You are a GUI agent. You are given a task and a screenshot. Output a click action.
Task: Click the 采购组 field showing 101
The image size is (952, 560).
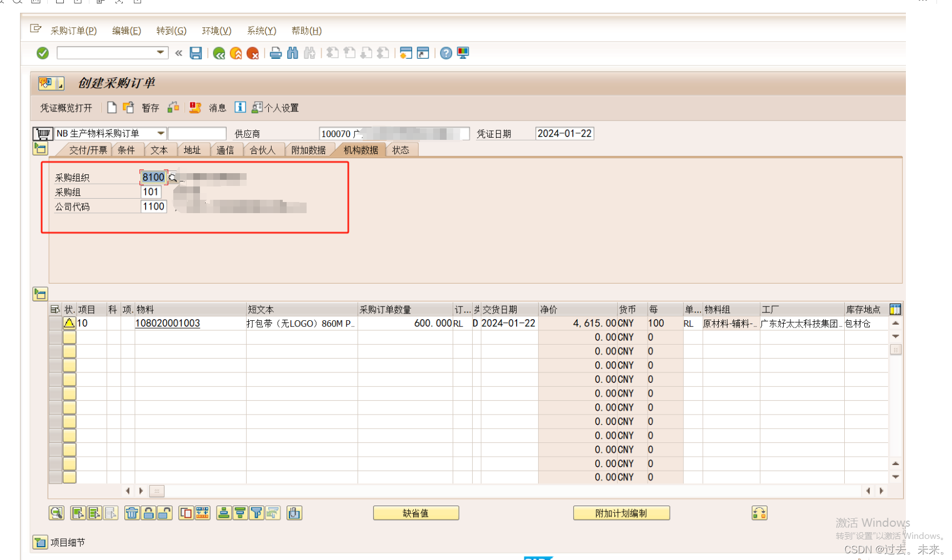151,192
